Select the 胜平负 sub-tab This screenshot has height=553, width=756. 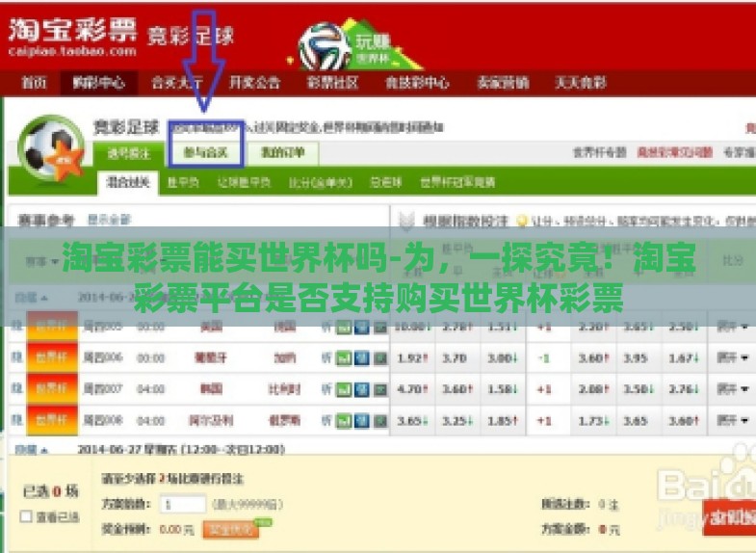click(x=183, y=183)
